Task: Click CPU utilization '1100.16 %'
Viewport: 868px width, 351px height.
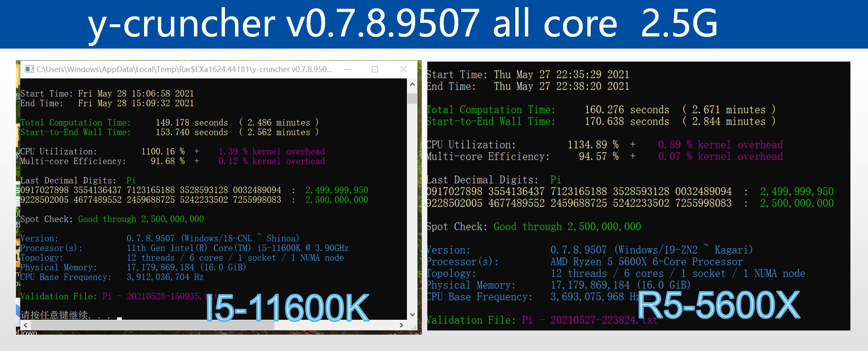Action: [x=163, y=152]
